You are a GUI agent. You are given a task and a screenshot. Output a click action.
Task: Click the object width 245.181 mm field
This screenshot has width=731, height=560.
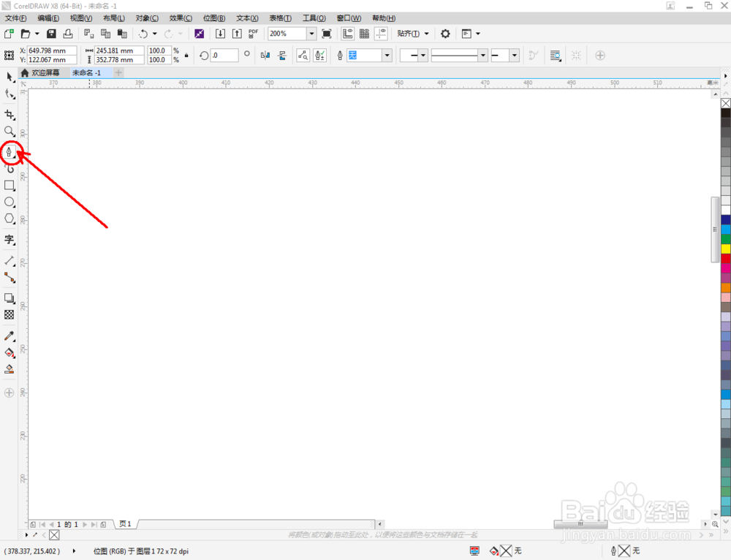119,50
